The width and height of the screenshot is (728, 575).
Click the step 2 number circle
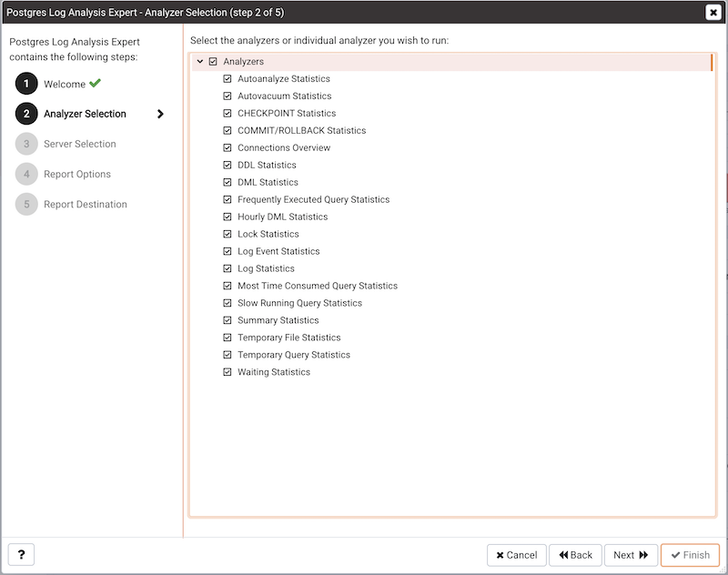(x=26, y=114)
